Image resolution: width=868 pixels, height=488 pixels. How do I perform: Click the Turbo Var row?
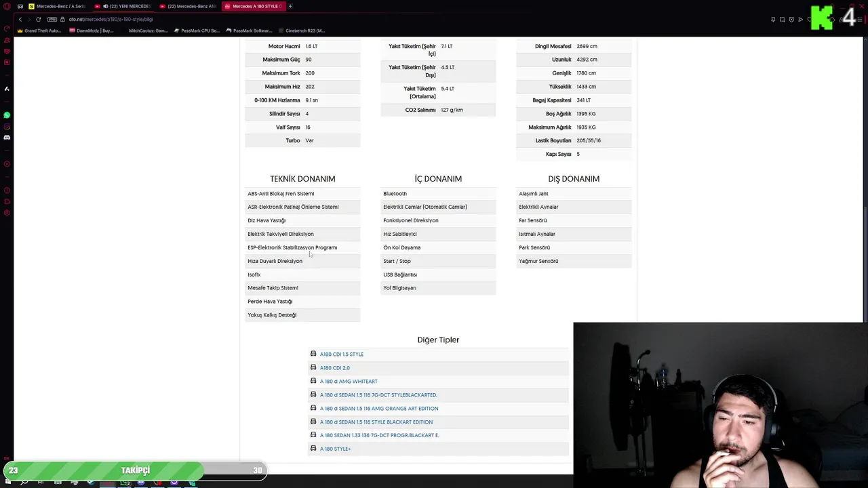pyautogui.click(x=302, y=140)
